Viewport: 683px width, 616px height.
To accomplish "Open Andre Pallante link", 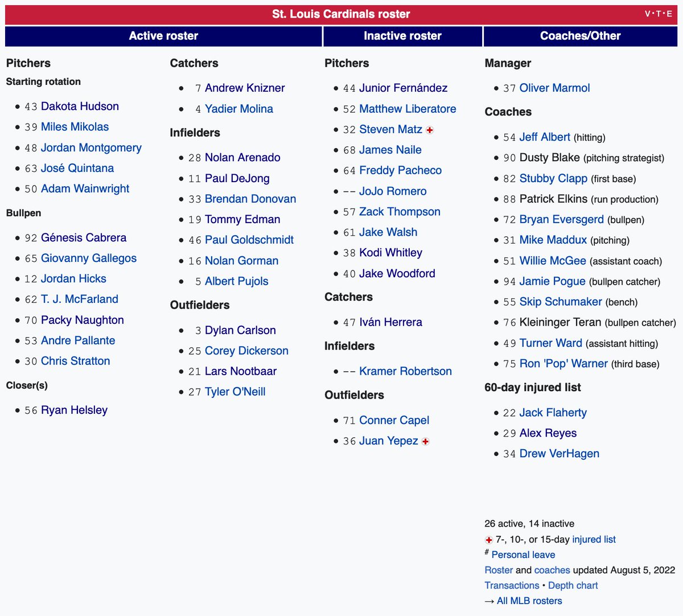I will tap(78, 341).
